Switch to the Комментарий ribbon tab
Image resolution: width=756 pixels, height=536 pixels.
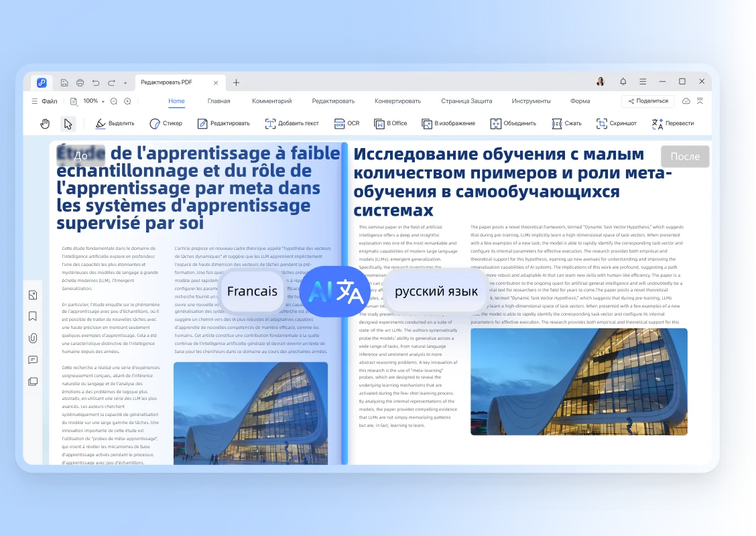point(270,100)
